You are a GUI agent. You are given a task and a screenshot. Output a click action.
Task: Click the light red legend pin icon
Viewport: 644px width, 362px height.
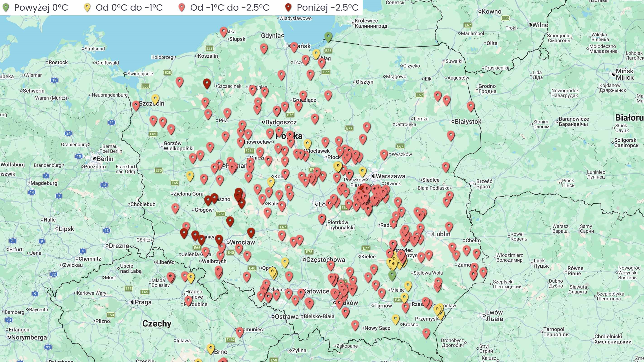(182, 7)
